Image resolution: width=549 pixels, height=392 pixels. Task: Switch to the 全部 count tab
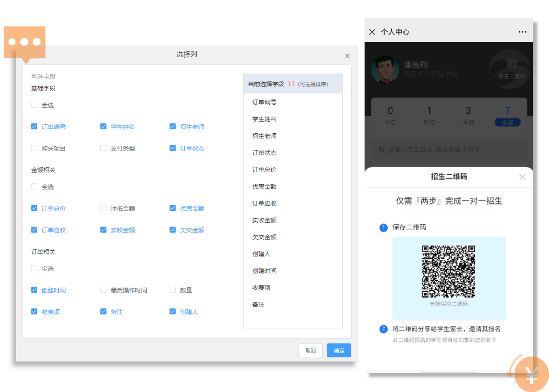(507, 116)
